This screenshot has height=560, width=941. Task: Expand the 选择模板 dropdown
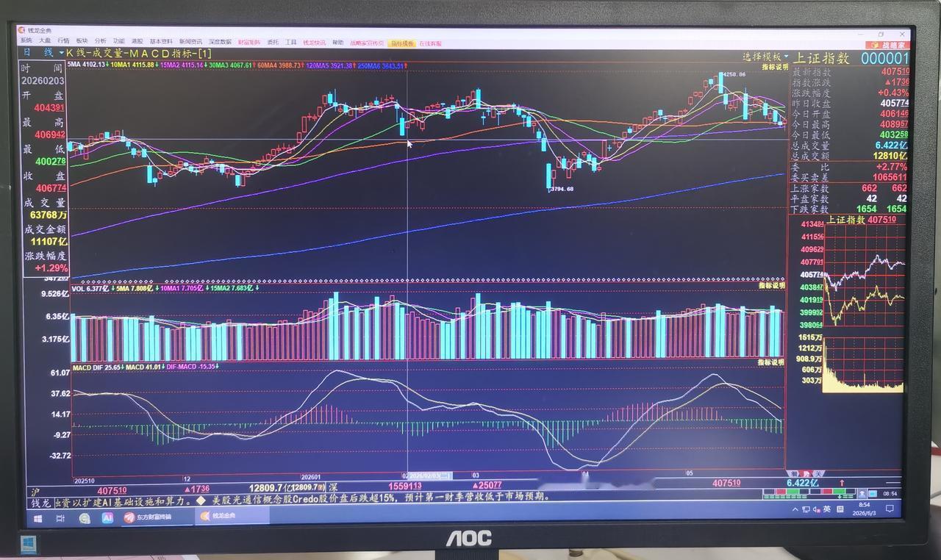[765, 57]
